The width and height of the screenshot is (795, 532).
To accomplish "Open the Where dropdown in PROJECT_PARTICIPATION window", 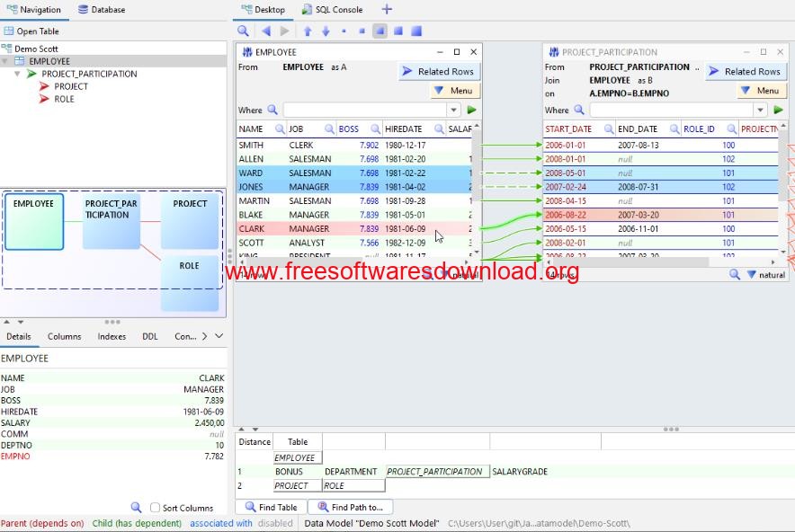I will 760,110.
